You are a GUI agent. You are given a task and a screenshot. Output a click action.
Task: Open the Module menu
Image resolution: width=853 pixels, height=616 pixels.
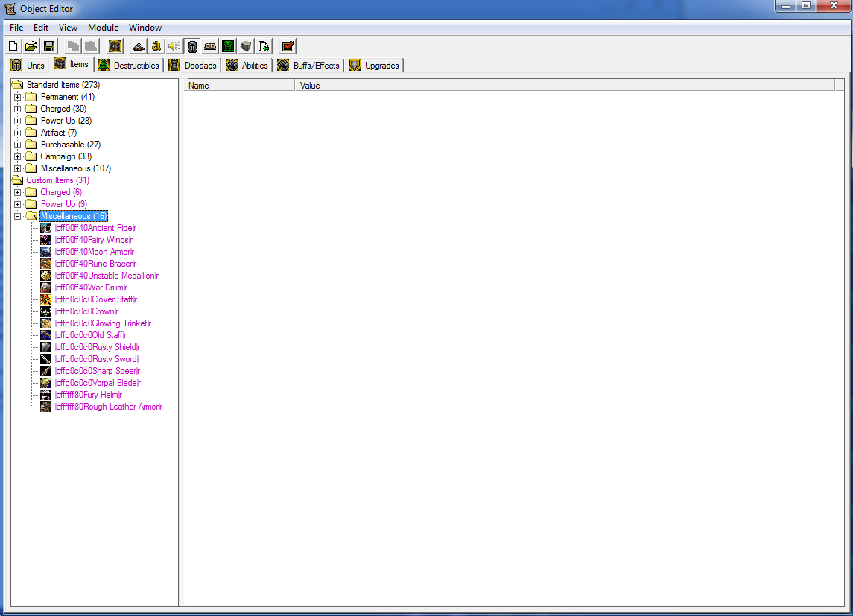pyautogui.click(x=104, y=27)
